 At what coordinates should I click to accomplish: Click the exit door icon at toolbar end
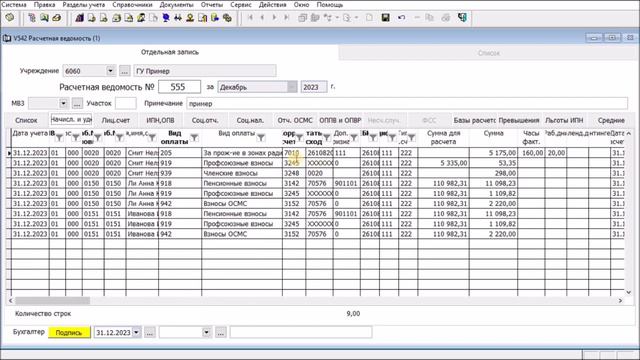point(462,18)
